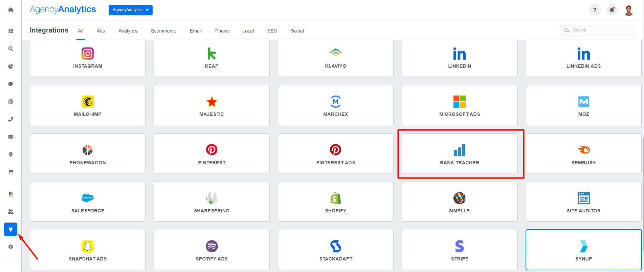Open the AgencyAnalytics account dropdown

[x=131, y=10]
